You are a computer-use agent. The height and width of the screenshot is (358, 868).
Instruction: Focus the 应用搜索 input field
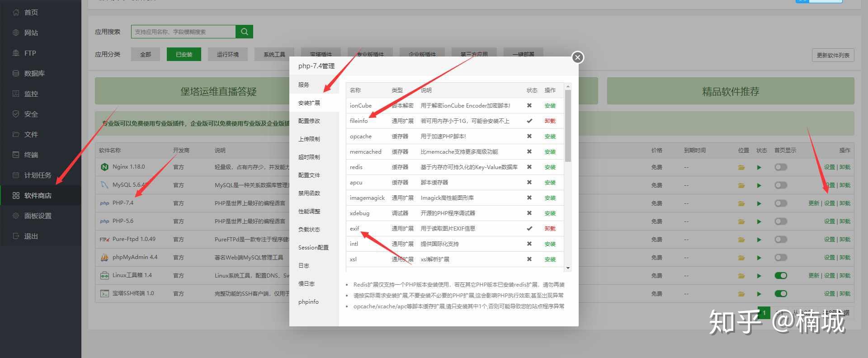click(x=184, y=32)
